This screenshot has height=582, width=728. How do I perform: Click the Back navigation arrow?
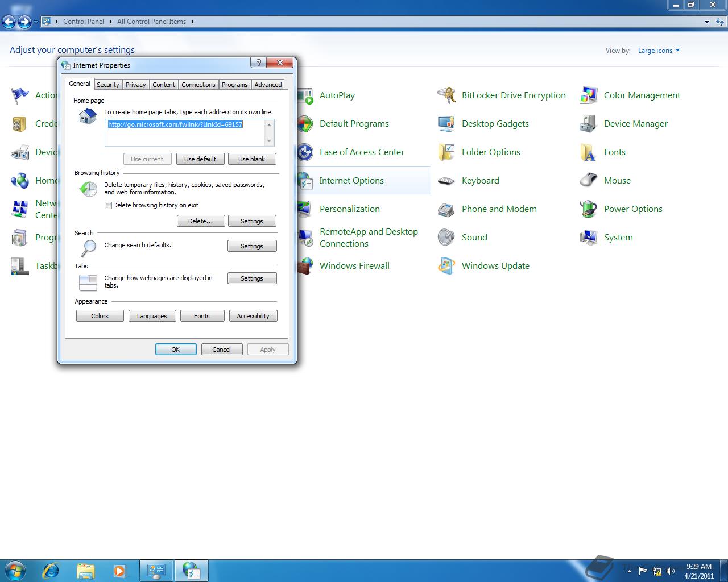[x=9, y=22]
